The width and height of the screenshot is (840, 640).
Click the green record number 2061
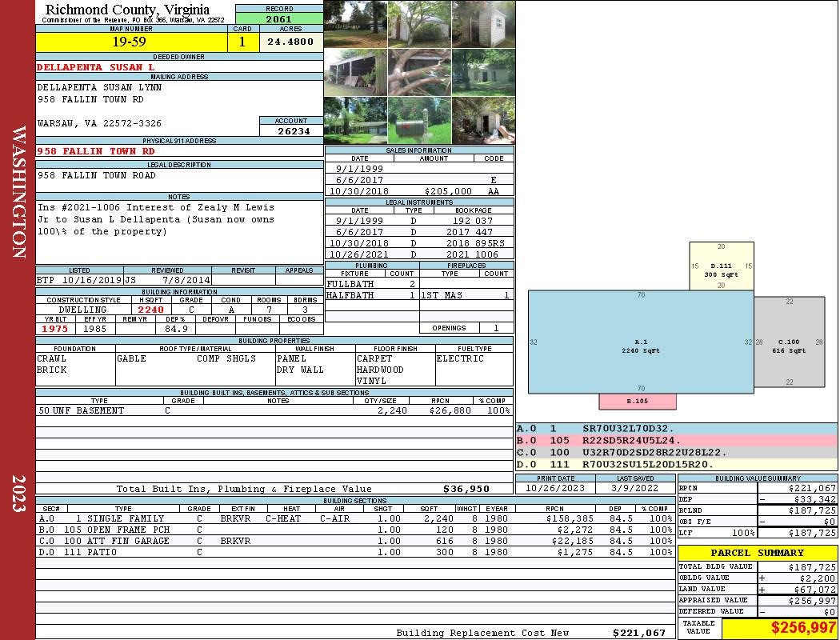click(x=279, y=18)
